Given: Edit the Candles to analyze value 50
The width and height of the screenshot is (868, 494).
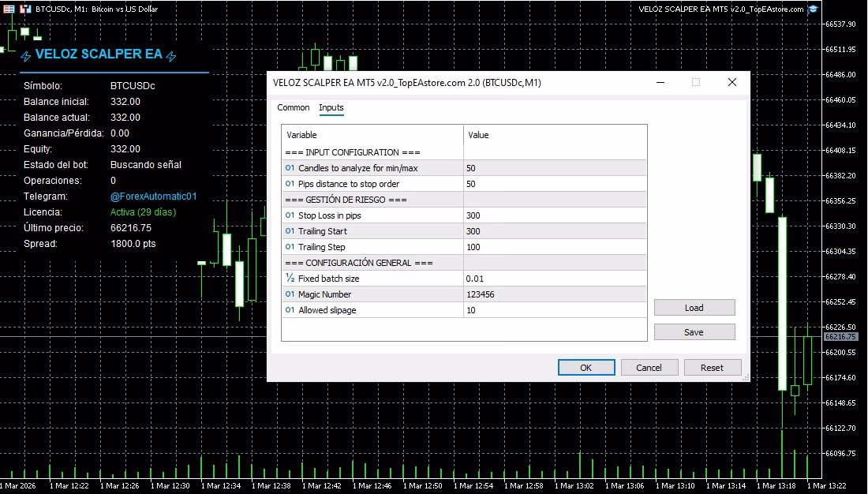Looking at the screenshot, I should coord(555,168).
